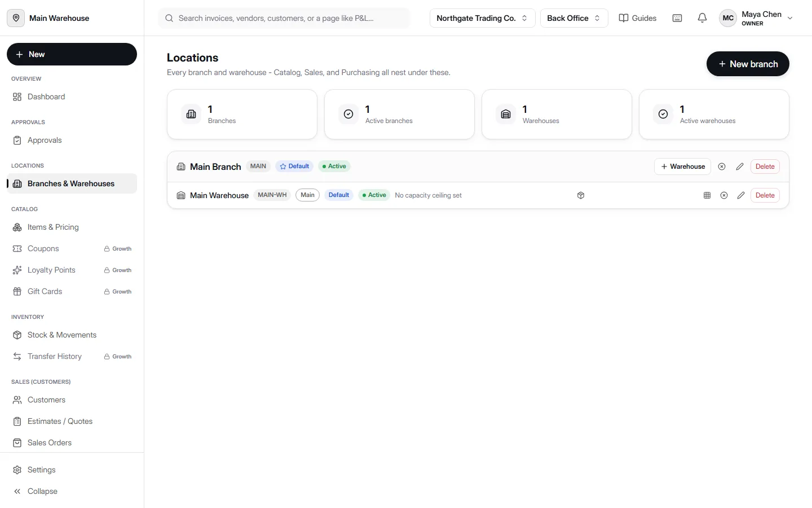Open the locked Coupons item
This screenshot has width=812, height=508.
tap(72, 248)
